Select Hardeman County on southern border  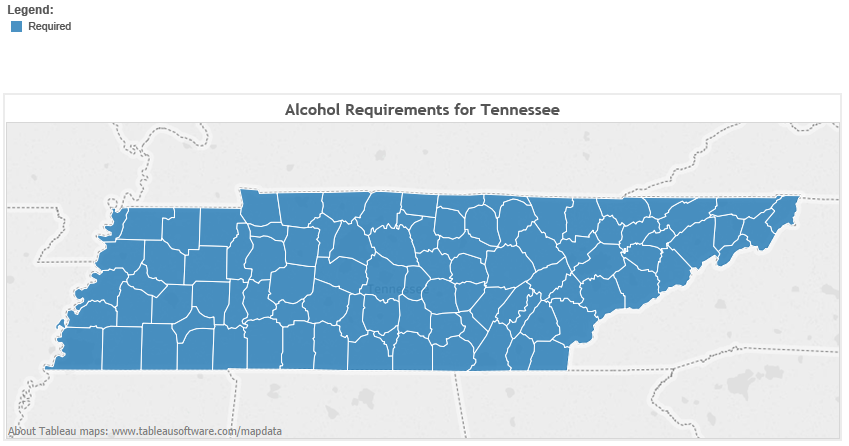tap(159, 347)
